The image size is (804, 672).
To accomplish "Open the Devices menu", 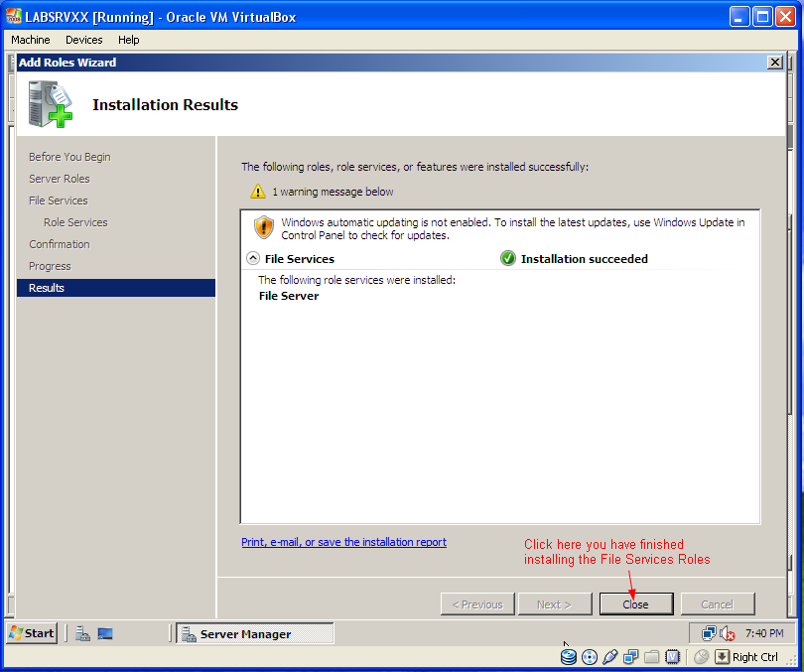I will pos(84,40).
